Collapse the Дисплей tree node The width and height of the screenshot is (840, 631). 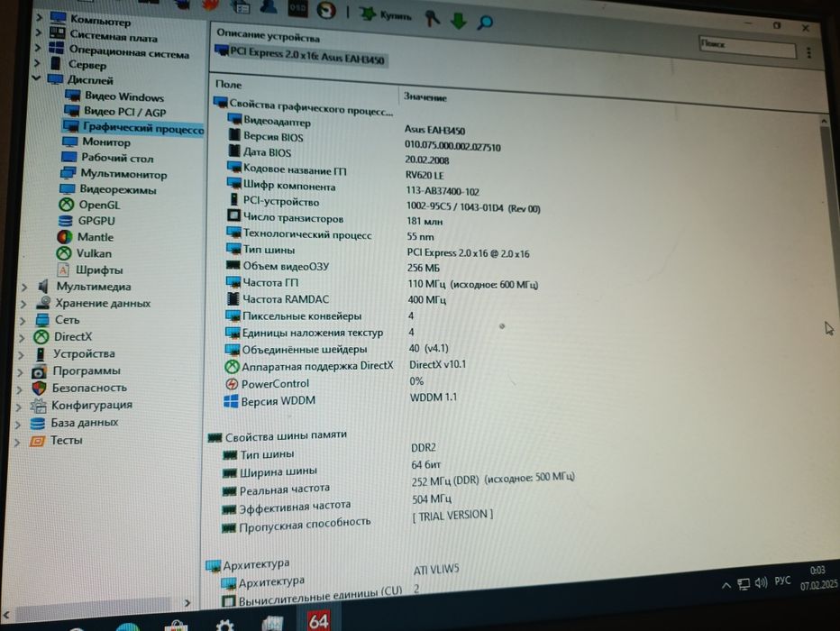36,78
